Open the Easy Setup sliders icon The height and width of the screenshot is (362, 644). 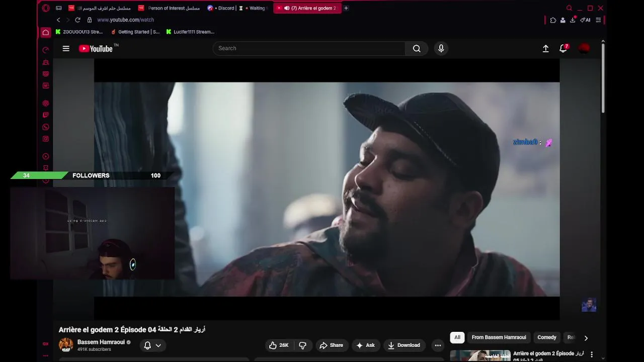(598, 20)
